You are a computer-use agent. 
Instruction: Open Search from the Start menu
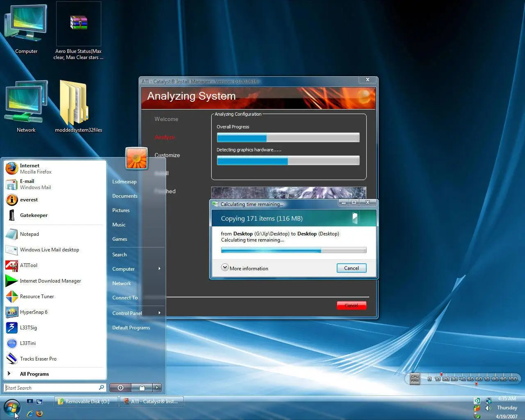137,255
